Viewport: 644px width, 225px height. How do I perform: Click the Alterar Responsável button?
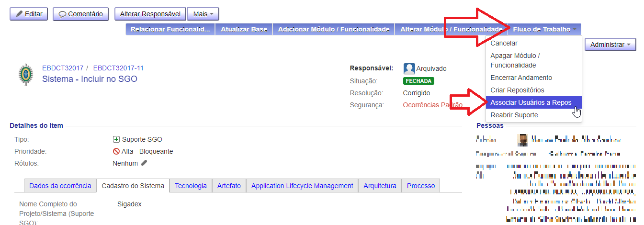tap(150, 14)
